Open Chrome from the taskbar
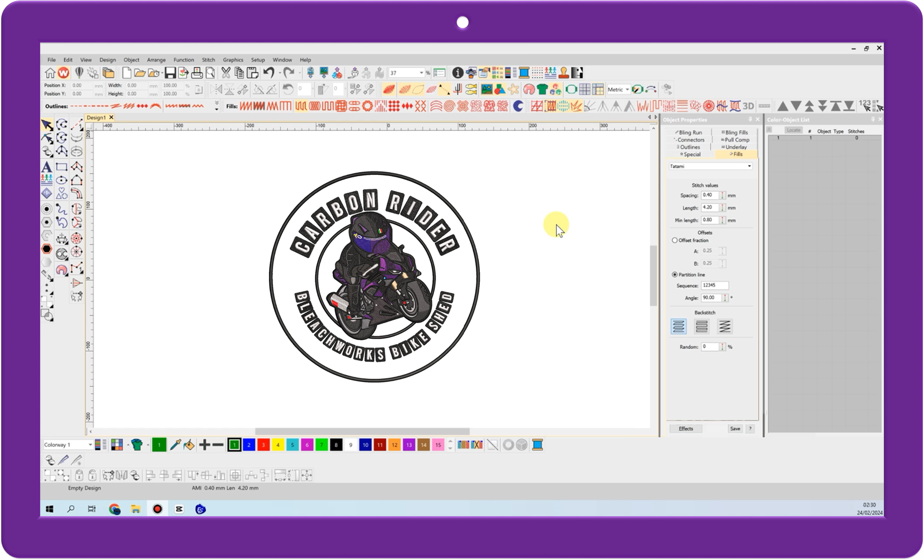The width and height of the screenshot is (924, 560). 114,509
